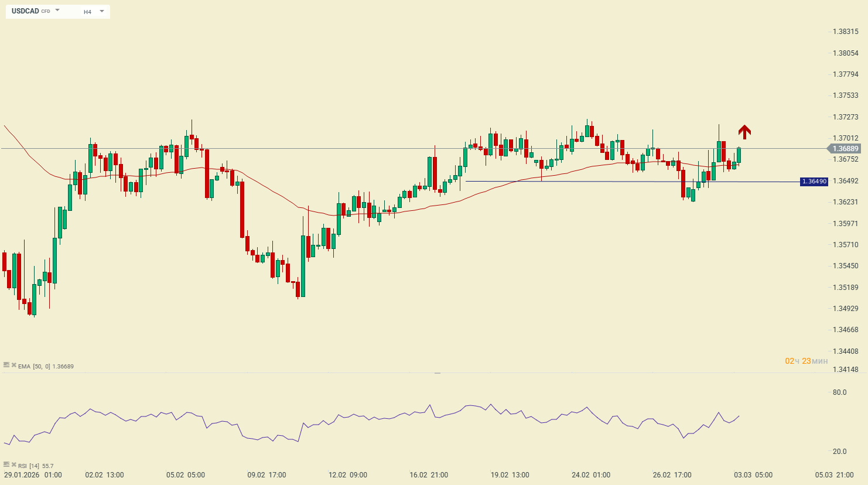Open the EMA indicator settings icon
The image size is (868, 485).
coord(6,366)
